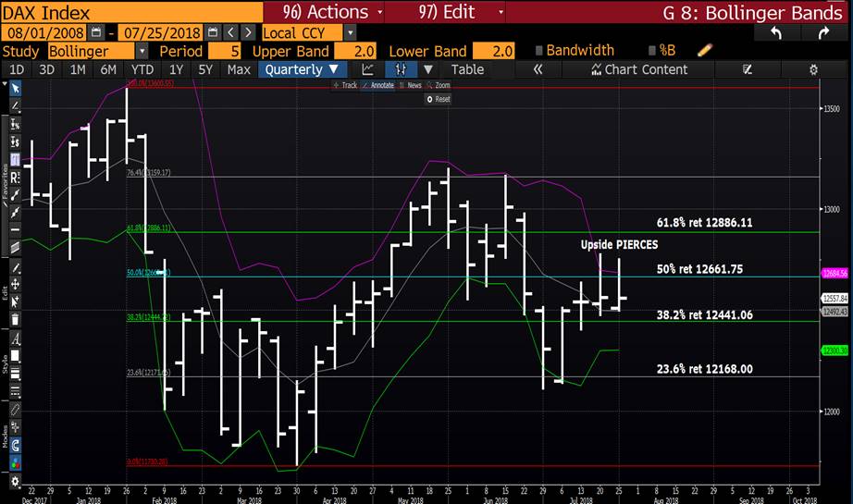Screen dimensions: 853x504
Task: Click the DAX Index security field
Action: (x=131, y=12)
